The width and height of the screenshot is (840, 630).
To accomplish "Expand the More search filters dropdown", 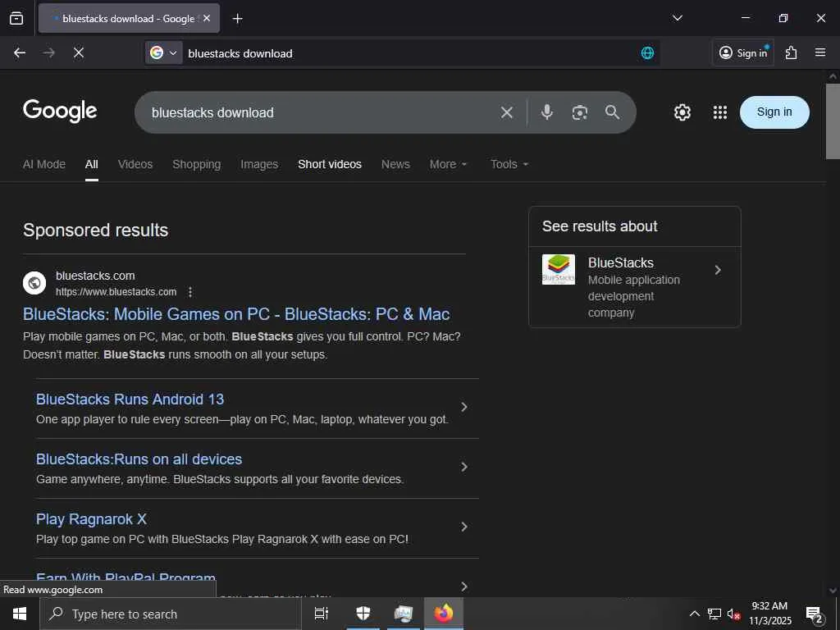I will tap(449, 164).
